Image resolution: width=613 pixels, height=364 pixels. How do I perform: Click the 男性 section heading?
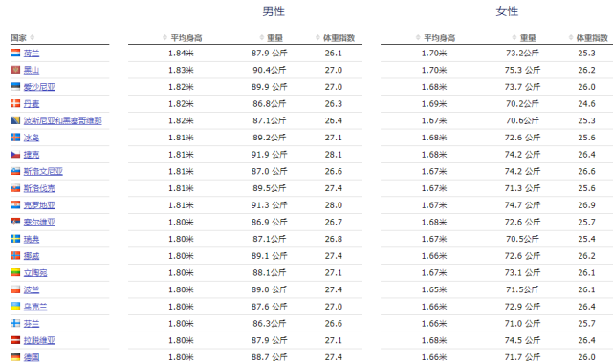[x=274, y=11]
